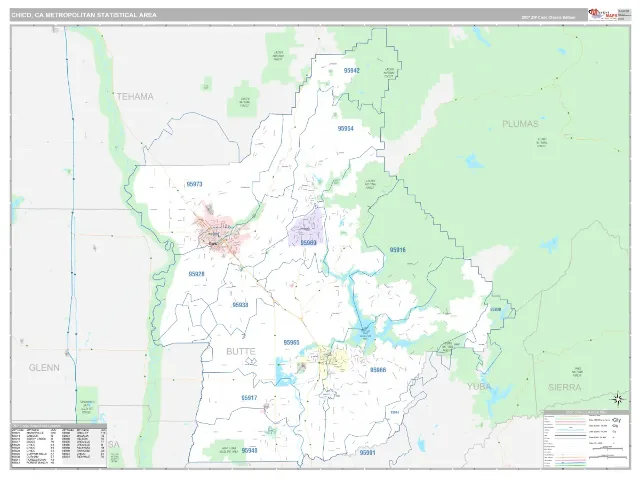The image size is (640, 480).
Task: Click ZIP code 95966 label
Action: click(378, 370)
